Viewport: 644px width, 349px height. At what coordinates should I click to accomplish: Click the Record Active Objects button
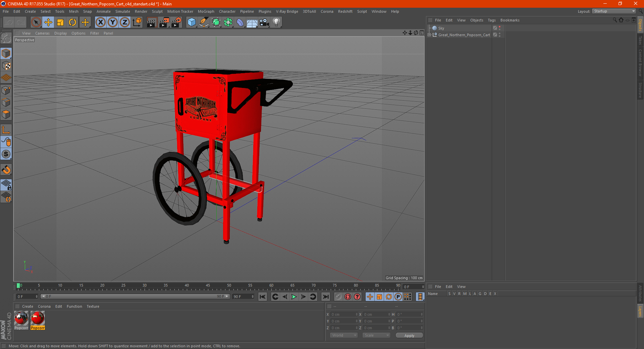(338, 297)
